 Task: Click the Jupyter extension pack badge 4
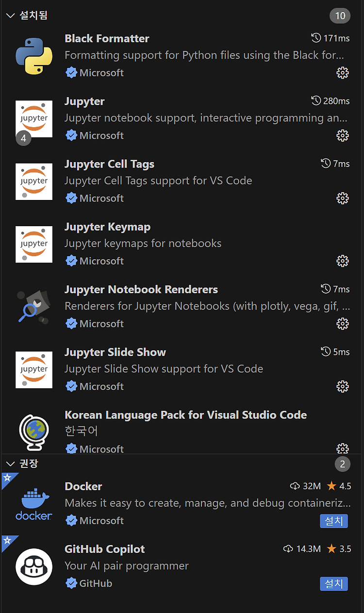tap(23, 139)
